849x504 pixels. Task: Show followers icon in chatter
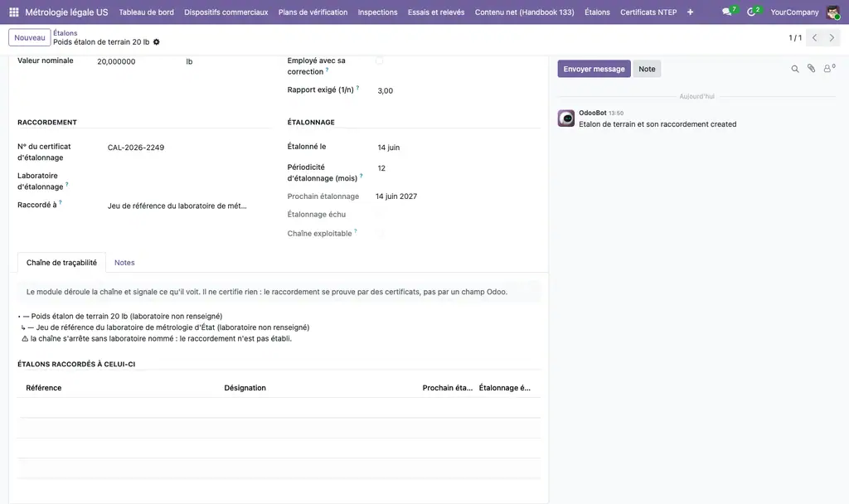point(828,68)
